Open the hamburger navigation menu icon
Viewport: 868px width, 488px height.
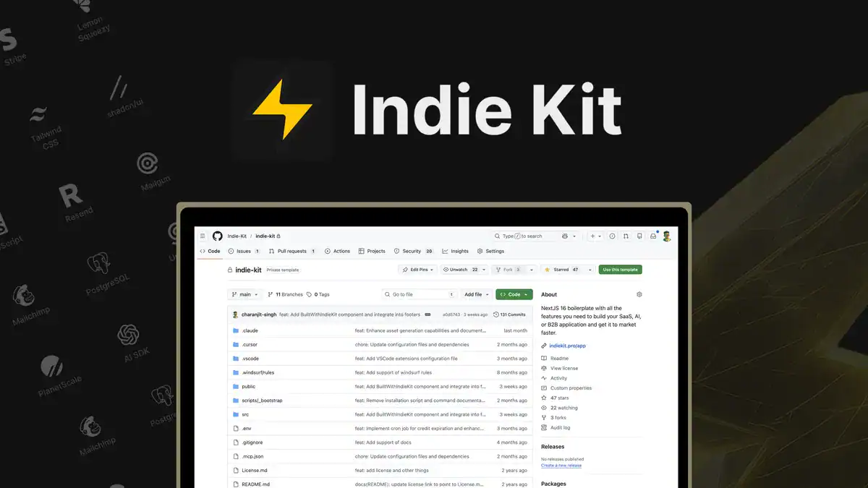coord(203,236)
